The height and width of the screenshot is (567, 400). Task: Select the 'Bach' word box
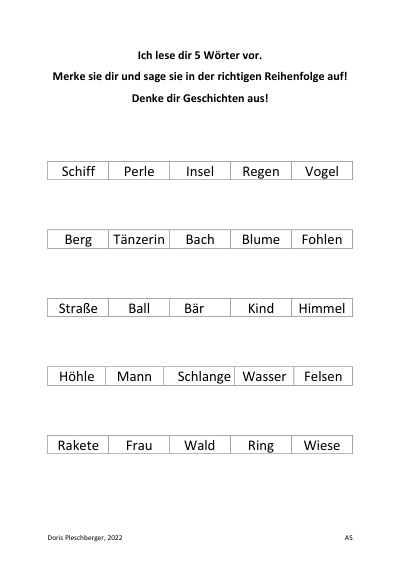(x=200, y=239)
